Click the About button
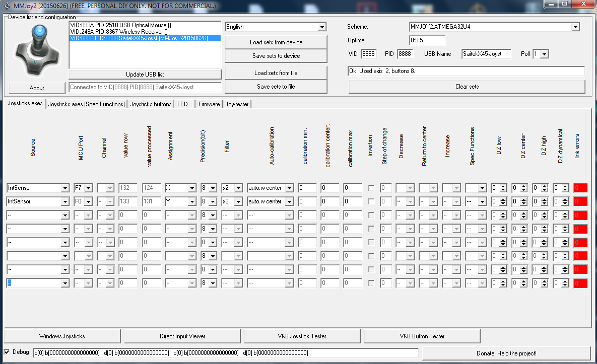 pyautogui.click(x=37, y=88)
